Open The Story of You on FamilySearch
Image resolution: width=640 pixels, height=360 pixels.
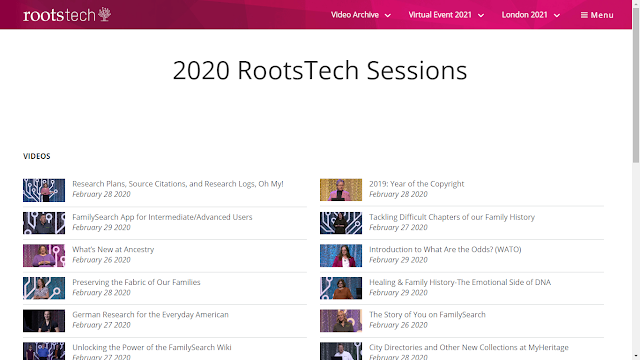pyautogui.click(x=427, y=315)
